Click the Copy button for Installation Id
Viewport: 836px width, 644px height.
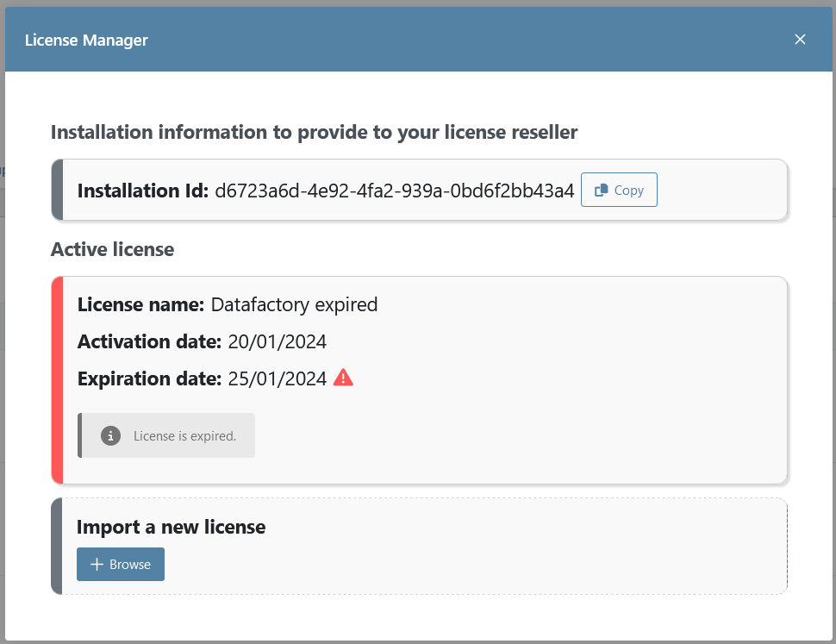619,191
